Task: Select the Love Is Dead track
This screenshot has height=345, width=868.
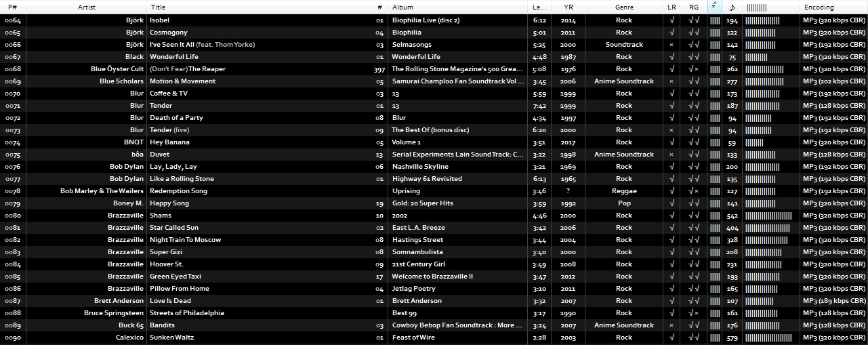Action: [170, 301]
